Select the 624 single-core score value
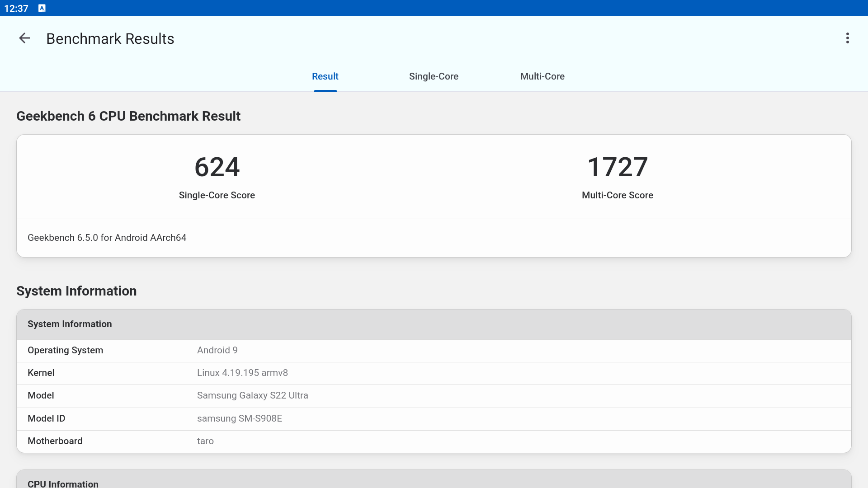Screen dimensions: 868x488 click(217, 167)
